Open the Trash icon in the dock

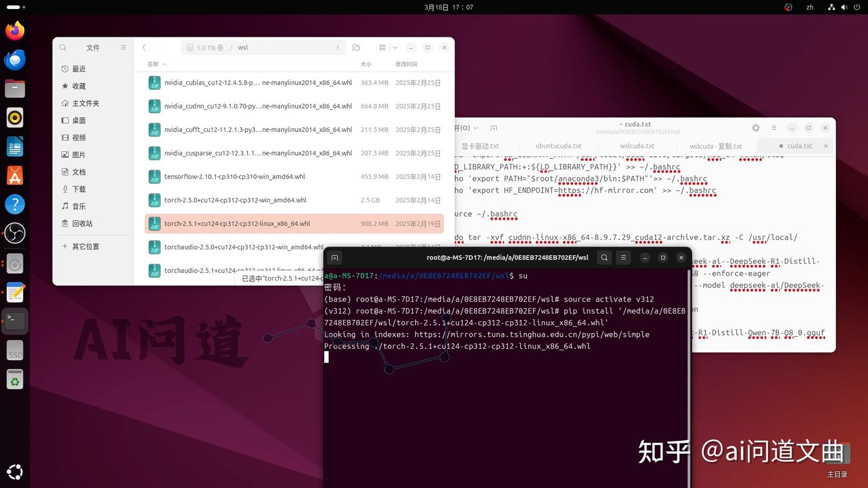click(14, 379)
